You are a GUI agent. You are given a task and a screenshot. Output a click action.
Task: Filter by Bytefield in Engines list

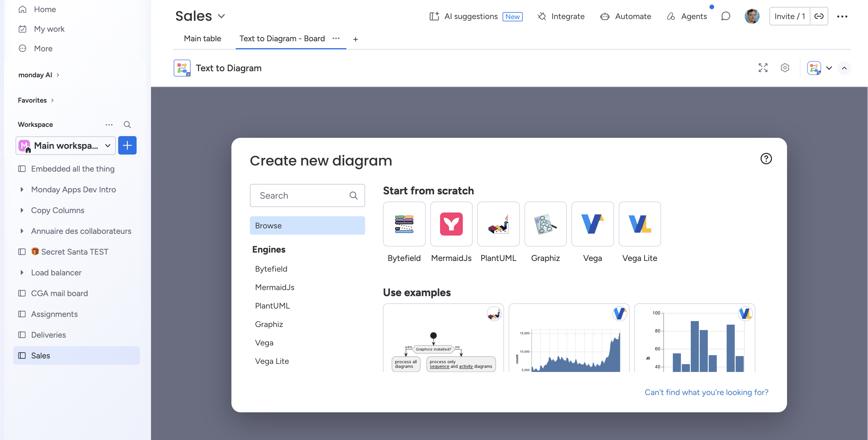pyautogui.click(x=271, y=269)
